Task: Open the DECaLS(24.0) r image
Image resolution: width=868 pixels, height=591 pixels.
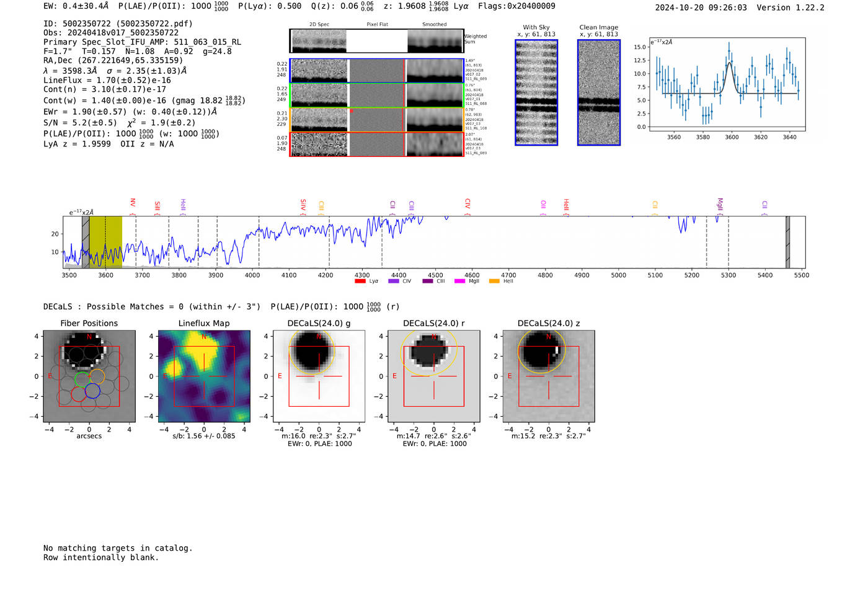Action: click(x=434, y=376)
